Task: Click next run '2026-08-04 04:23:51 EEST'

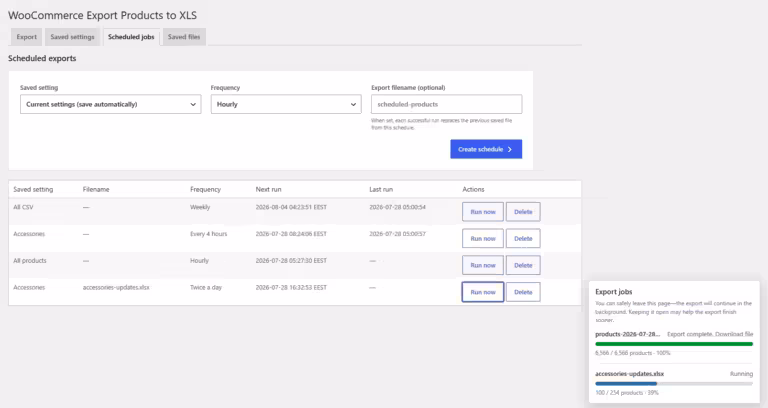Action: pyautogui.click(x=291, y=207)
